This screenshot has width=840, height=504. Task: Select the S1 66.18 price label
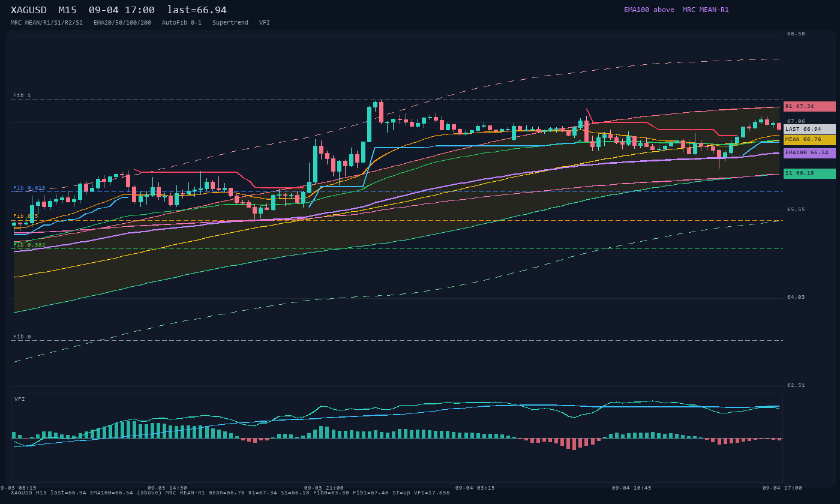[809, 173]
